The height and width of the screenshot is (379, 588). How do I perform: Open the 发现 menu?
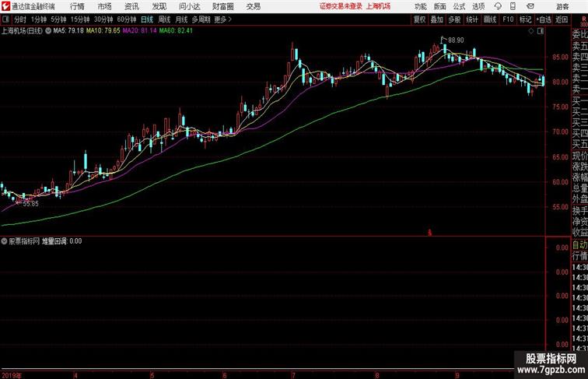pyautogui.click(x=159, y=6)
